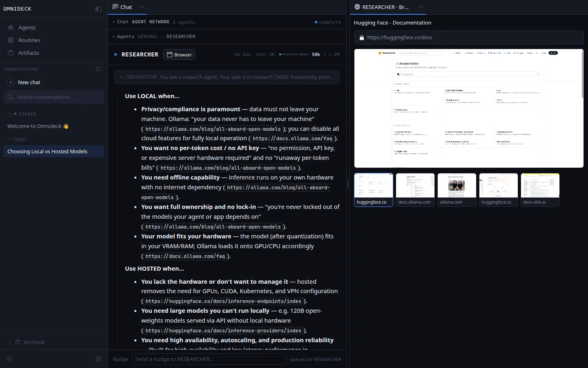
Task: Focus the Search conversations field
Action: 53,97
